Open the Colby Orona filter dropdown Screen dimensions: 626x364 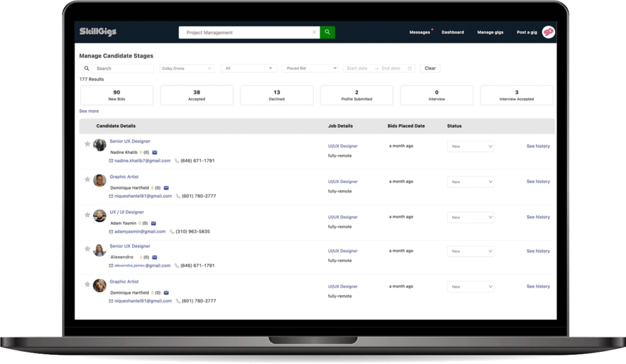pos(186,68)
